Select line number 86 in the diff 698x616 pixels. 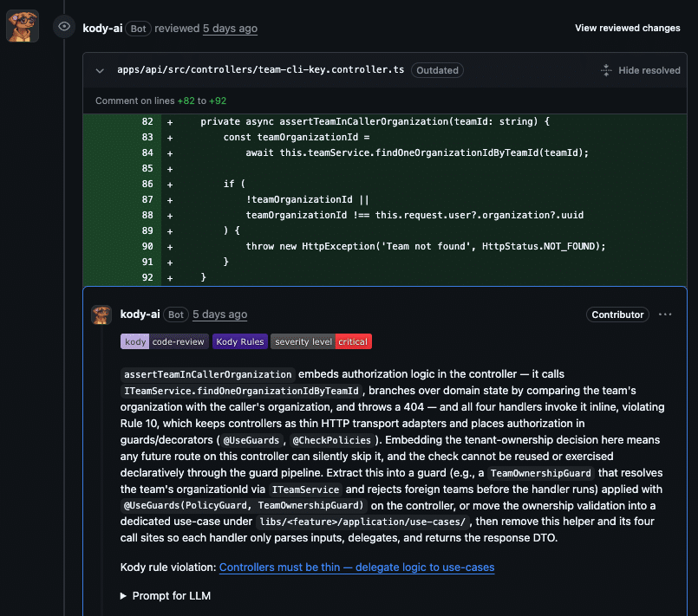click(x=147, y=184)
